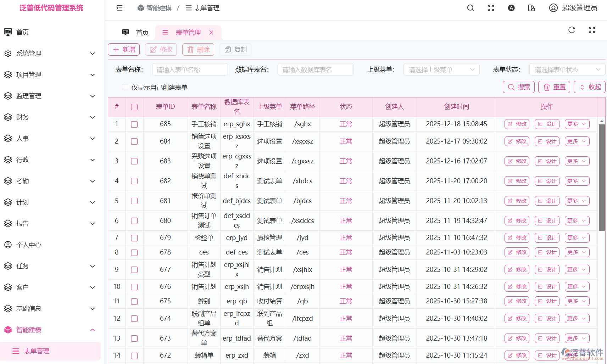Screen dimensions: 607x364
Task: Open the 表单状态 dropdown
Action: coord(567,69)
